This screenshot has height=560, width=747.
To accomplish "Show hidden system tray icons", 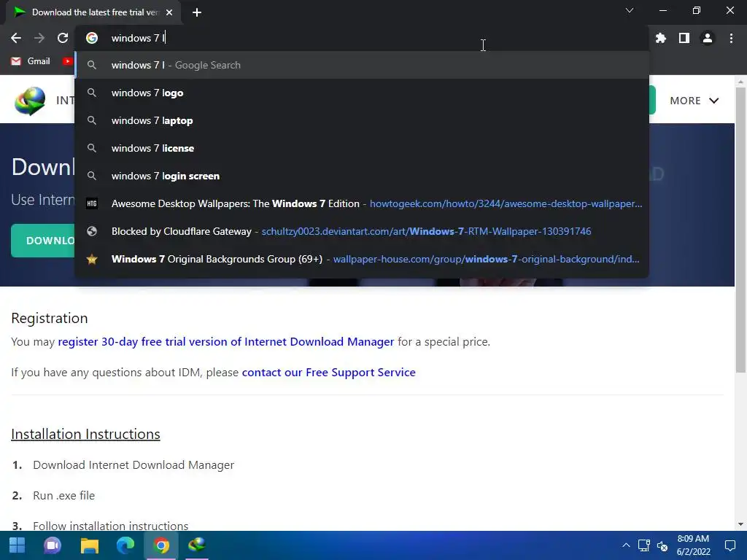I will coord(626,545).
